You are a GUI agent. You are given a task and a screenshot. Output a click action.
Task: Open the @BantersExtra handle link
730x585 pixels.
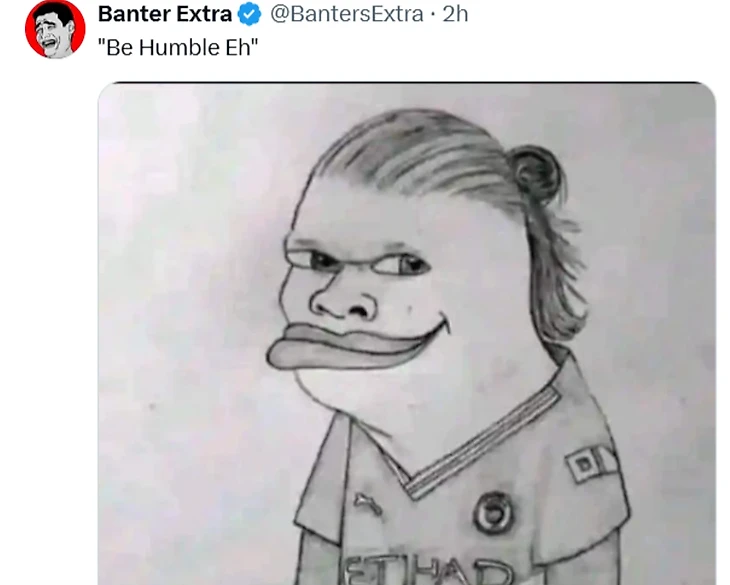click(x=347, y=14)
